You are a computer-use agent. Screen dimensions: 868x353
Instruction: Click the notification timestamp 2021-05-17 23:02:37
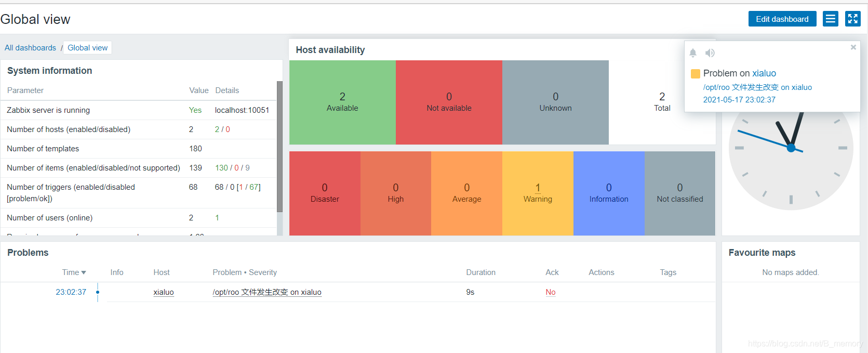[739, 100]
